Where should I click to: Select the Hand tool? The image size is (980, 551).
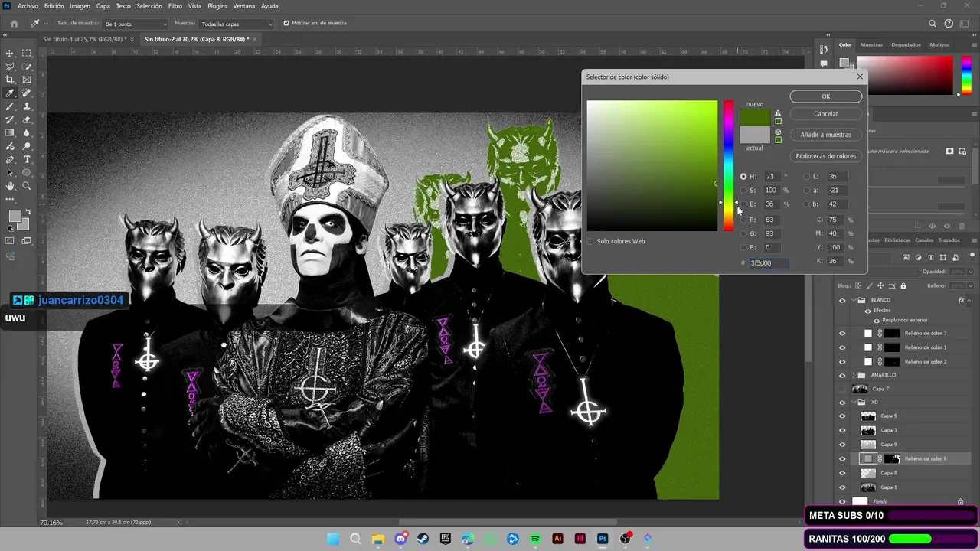(x=10, y=186)
